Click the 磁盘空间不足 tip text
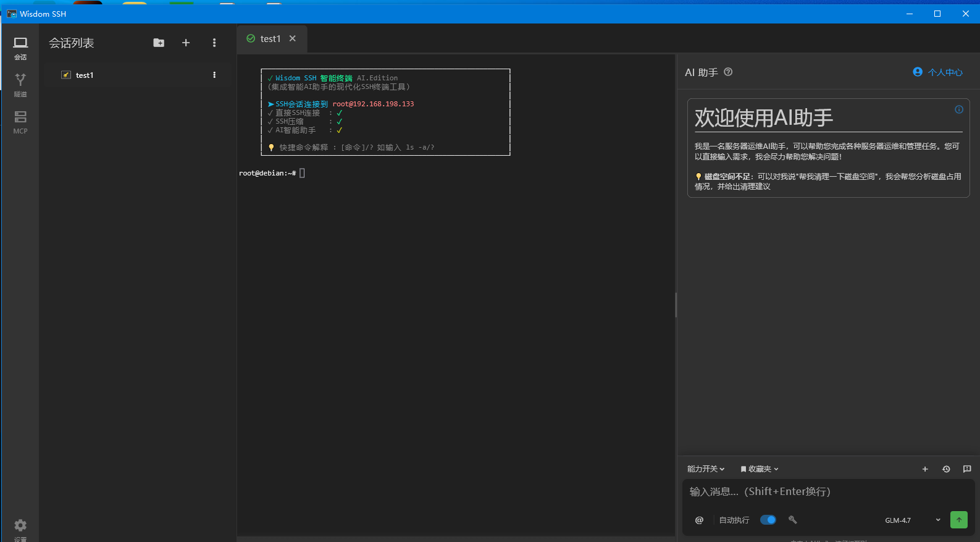 click(828, 181)
